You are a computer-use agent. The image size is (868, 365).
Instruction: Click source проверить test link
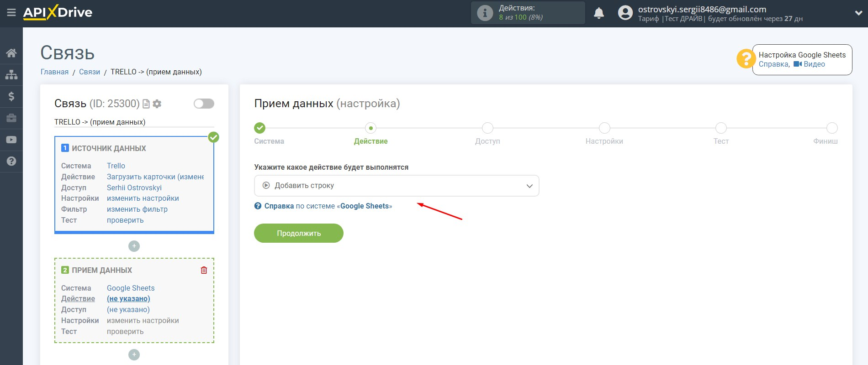click(125, 220)
